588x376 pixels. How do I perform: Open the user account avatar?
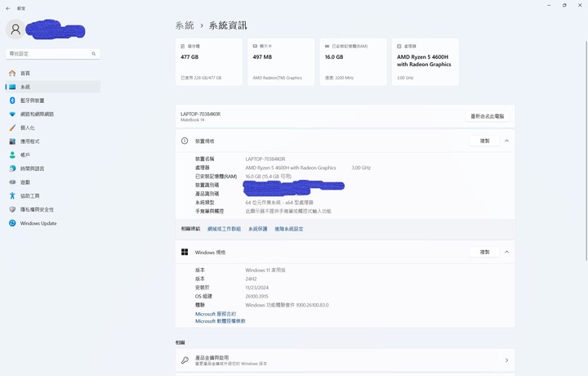(x=16, y=29)
